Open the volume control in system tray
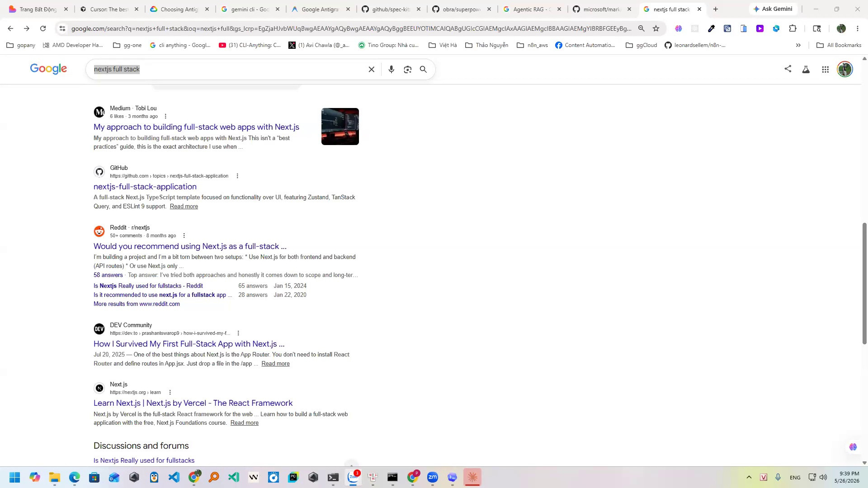 [x=823, y=478]
